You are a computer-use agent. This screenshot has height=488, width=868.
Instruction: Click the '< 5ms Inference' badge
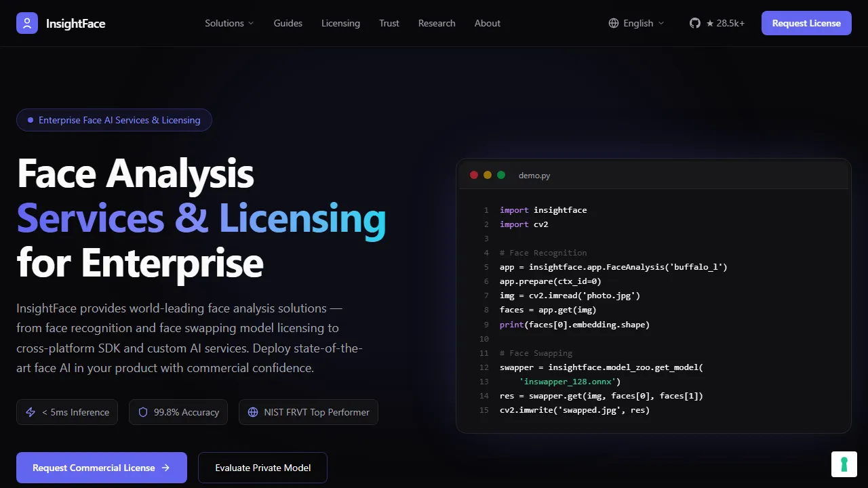(67, 412)
